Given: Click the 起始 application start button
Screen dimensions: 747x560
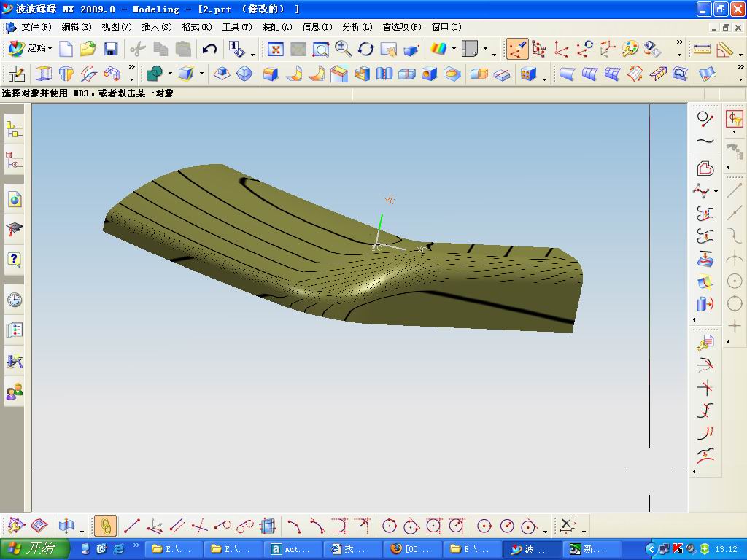Looking at the screenshot, I should (x=31, y=49).
